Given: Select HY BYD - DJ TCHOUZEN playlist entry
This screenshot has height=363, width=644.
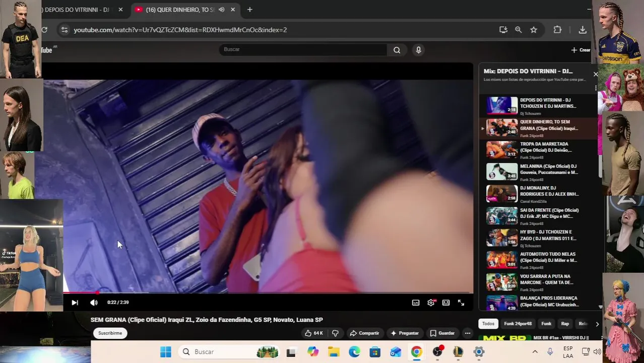Looking at the screenshot, I should 539,238.
